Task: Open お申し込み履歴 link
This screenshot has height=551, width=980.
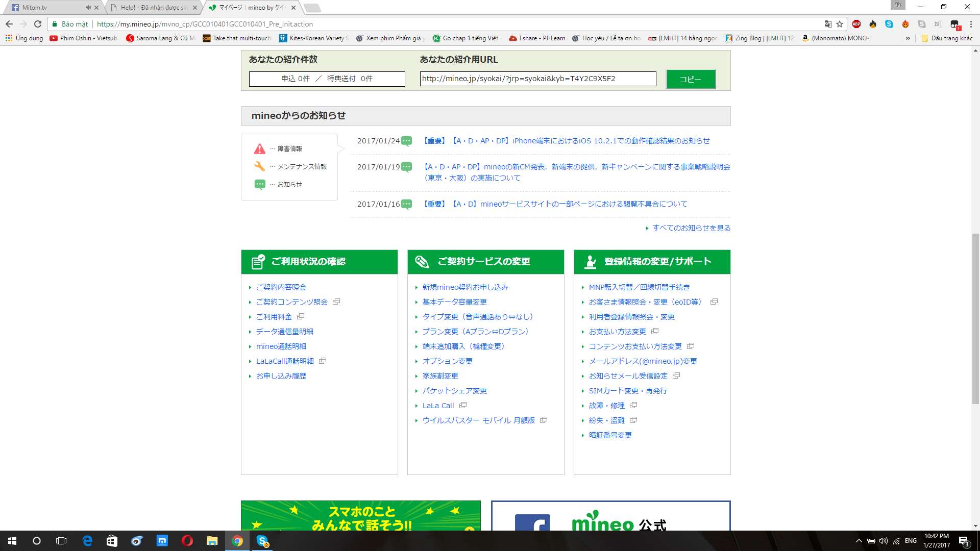Action: pyautogui.click(x=281, y=376)
